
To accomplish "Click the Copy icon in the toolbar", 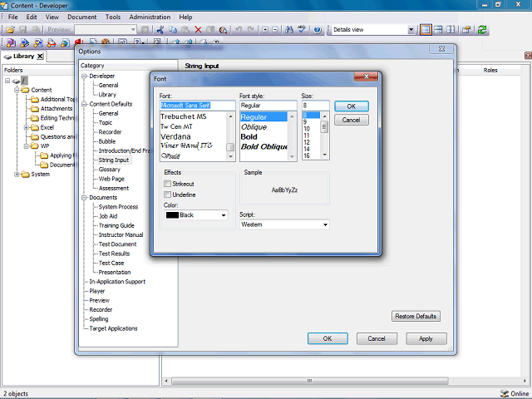I will coord(173,30).
